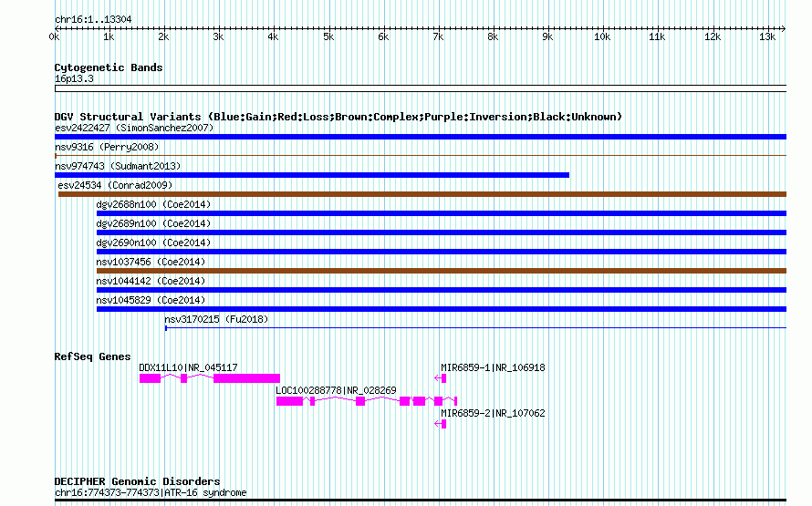Image resolution: width=812 pixels, height=506 pixels.
Task: Select the MIR6859-2|NR_107062 gene label
Action: pyautogui.click(x=493, y=413)
